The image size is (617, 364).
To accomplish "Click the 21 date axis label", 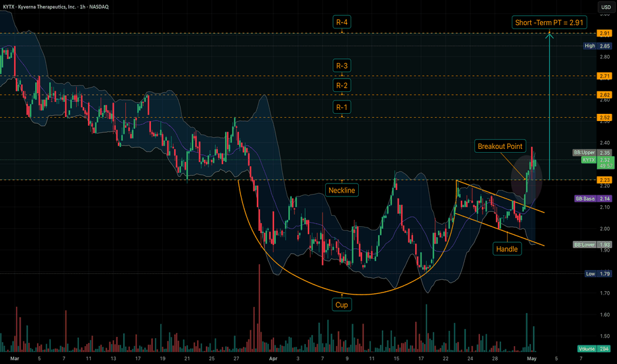I will tap(187, 359).
